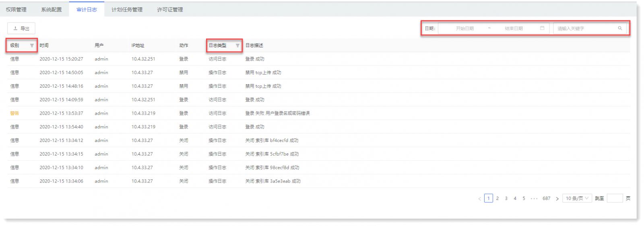
Task: Open the 开始日期 start date picker
Action: click(464, 29)
